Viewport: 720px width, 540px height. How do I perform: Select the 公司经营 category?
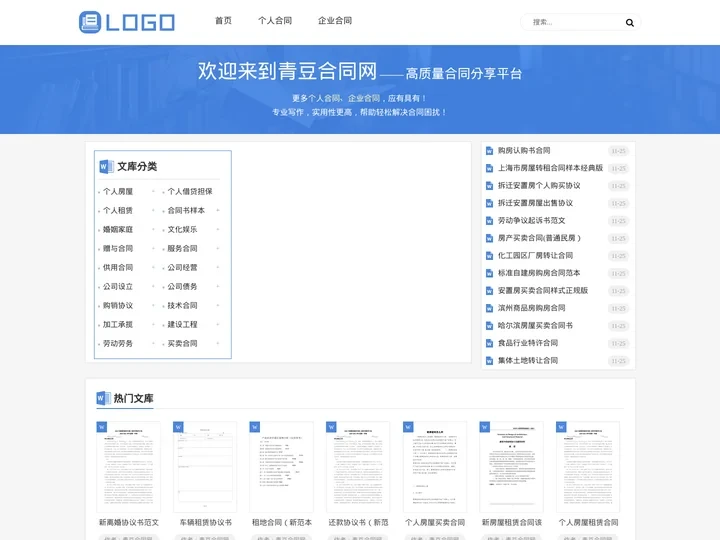pyautogui.click(x=182, y=267)
